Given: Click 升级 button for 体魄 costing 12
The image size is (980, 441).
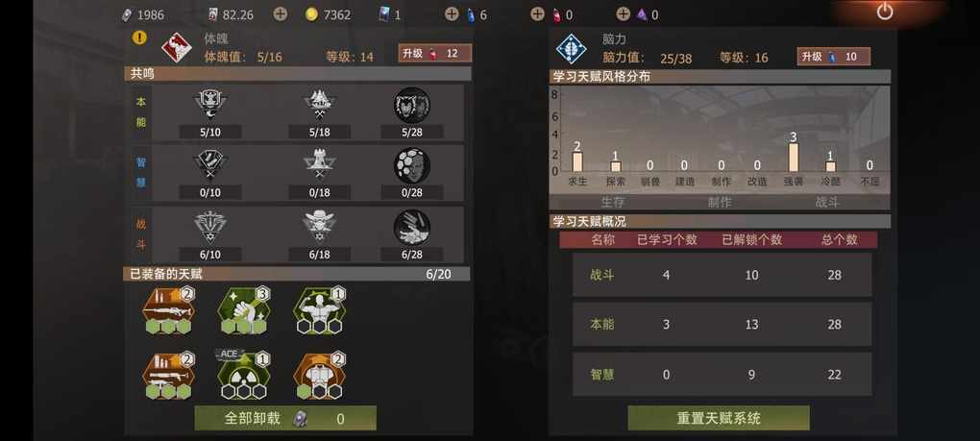Looking at the screenshot, I should pyautogui.click(x=435, y=54).
